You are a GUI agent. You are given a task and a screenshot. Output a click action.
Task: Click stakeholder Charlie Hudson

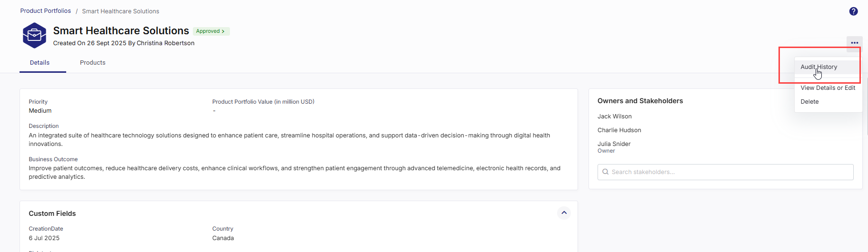(x=619, y=130)
